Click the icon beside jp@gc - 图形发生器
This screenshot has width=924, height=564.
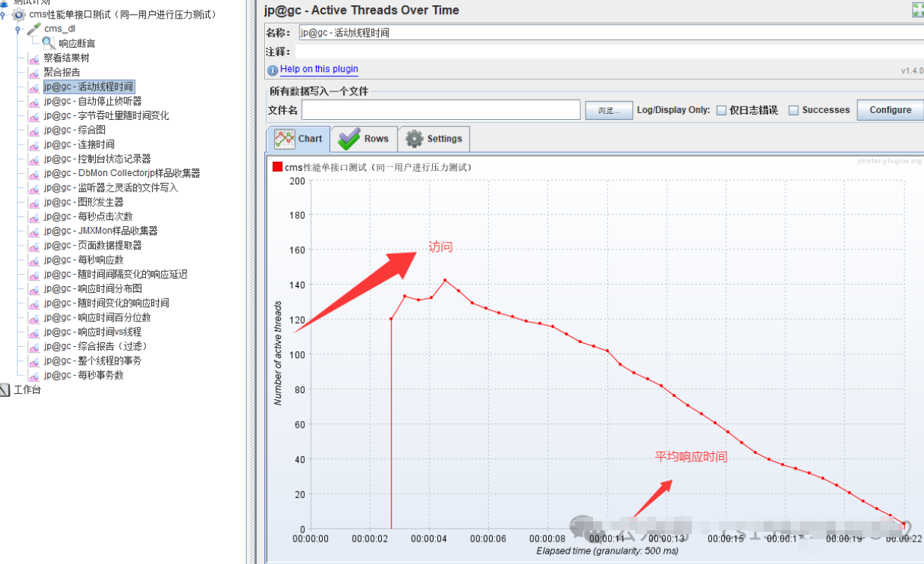[34, 202]
